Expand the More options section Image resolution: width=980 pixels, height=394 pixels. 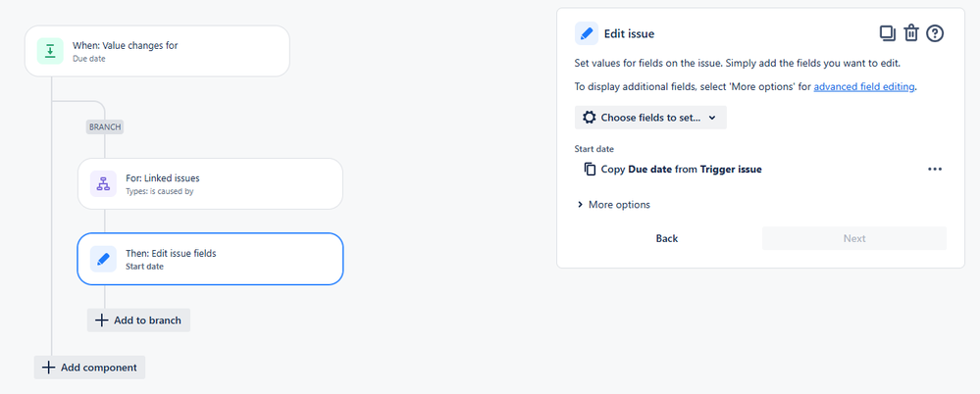pyautogui.click(x=614, y=205)
